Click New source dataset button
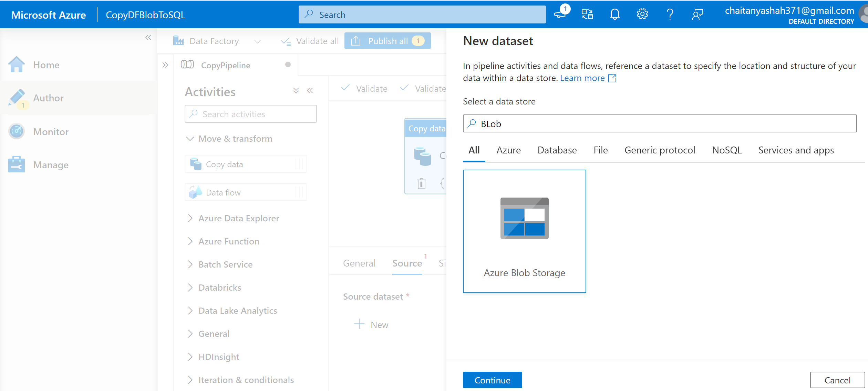This screenshot has width=868, height=391. tap(371, 324)
